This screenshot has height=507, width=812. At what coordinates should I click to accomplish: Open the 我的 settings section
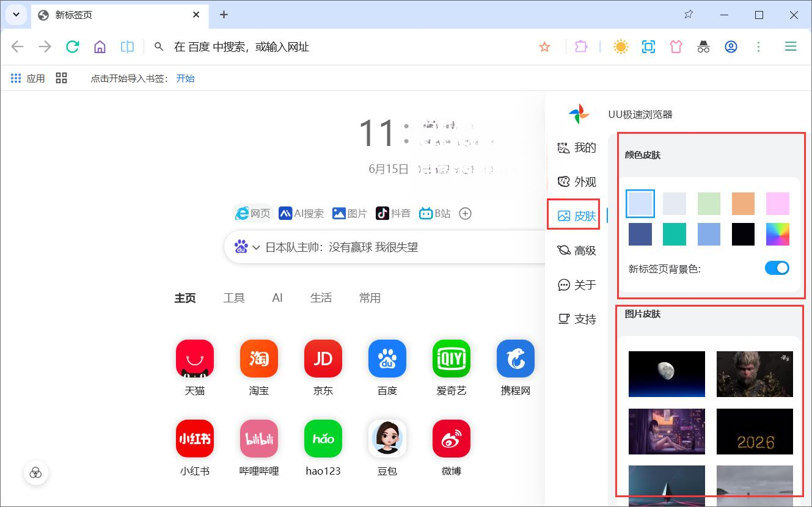(x=577, y=147)
